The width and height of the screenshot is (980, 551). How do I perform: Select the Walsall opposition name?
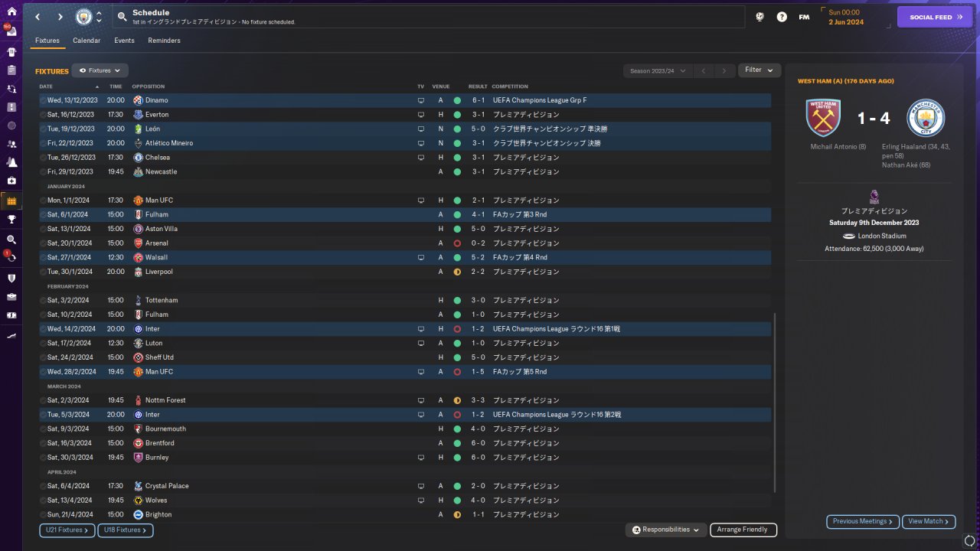[x=156, y=258]
